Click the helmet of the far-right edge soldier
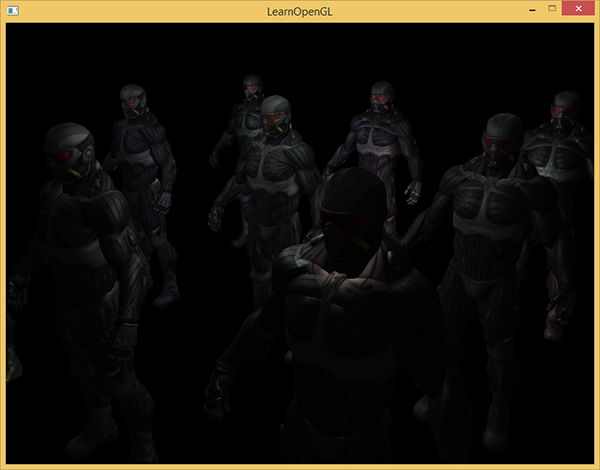The width and height of the screenshot is (600, 470). click(567, 104)
